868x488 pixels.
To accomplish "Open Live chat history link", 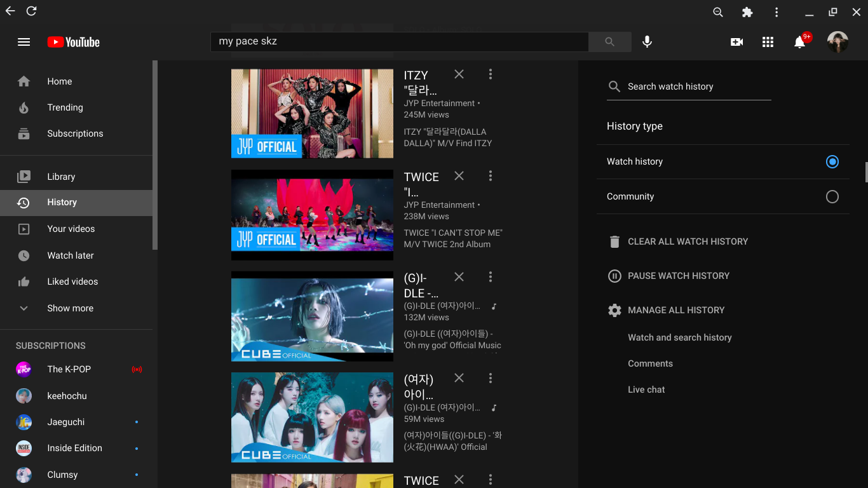I will point(646,390).
